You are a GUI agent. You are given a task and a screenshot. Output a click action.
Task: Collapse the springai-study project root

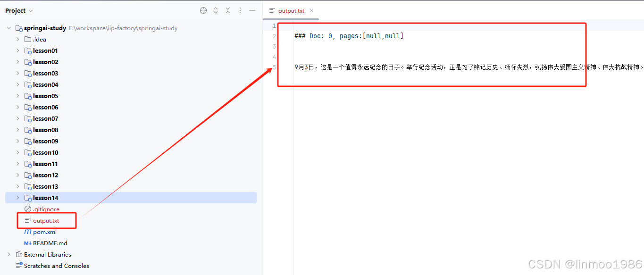point(8,28)
